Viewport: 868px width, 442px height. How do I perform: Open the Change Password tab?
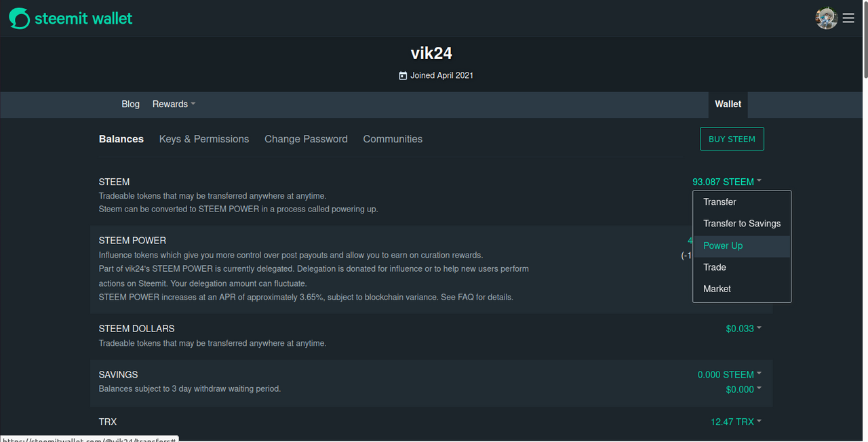(x=306, y=139)
